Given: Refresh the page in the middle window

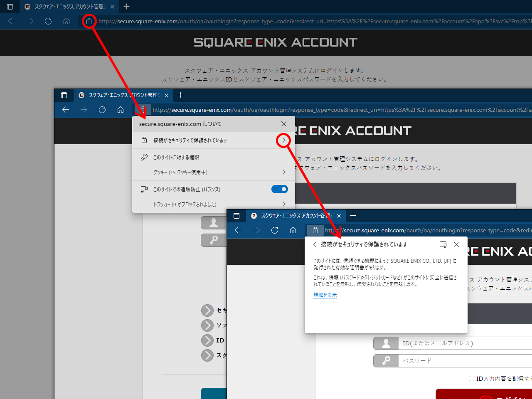Looking at the screenshot, I should (x=102, y=110).
